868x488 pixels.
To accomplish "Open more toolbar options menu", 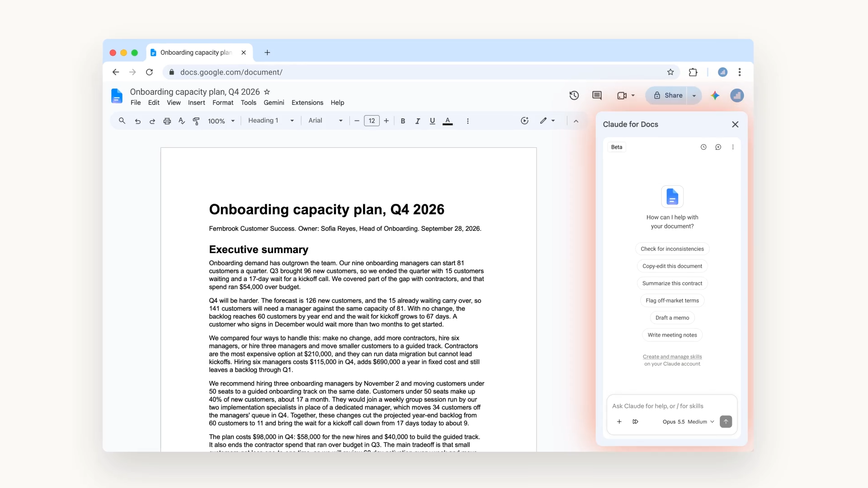I will 467,121.
